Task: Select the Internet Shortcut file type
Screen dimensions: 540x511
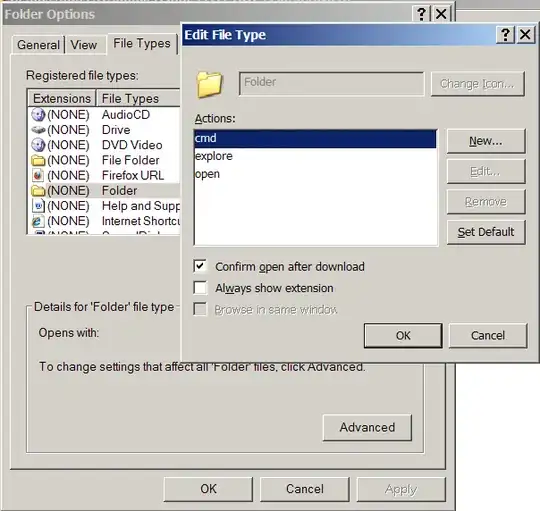Action: tap(104, 221)
